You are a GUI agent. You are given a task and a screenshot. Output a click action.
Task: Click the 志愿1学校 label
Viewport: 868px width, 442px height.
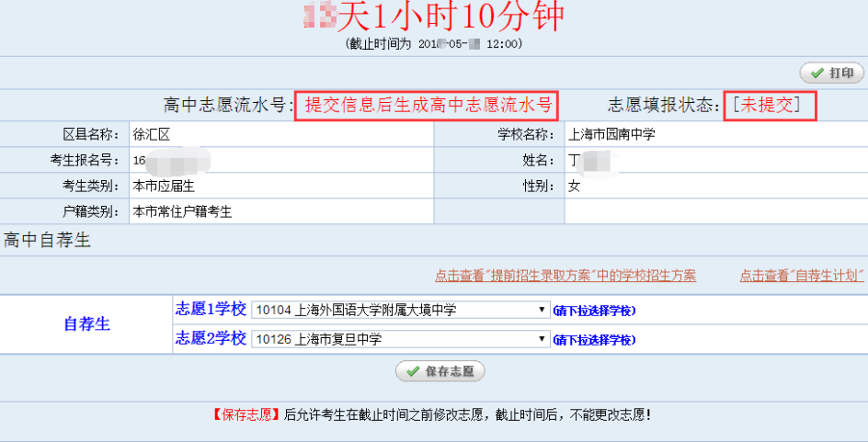point(211,310)
